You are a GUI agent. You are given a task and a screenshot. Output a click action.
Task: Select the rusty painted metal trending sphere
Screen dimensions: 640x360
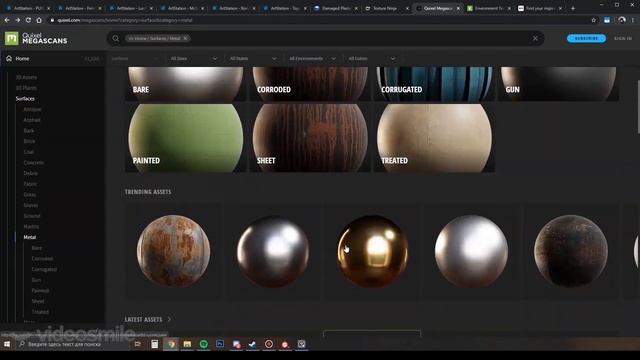[x=173, y=251]
